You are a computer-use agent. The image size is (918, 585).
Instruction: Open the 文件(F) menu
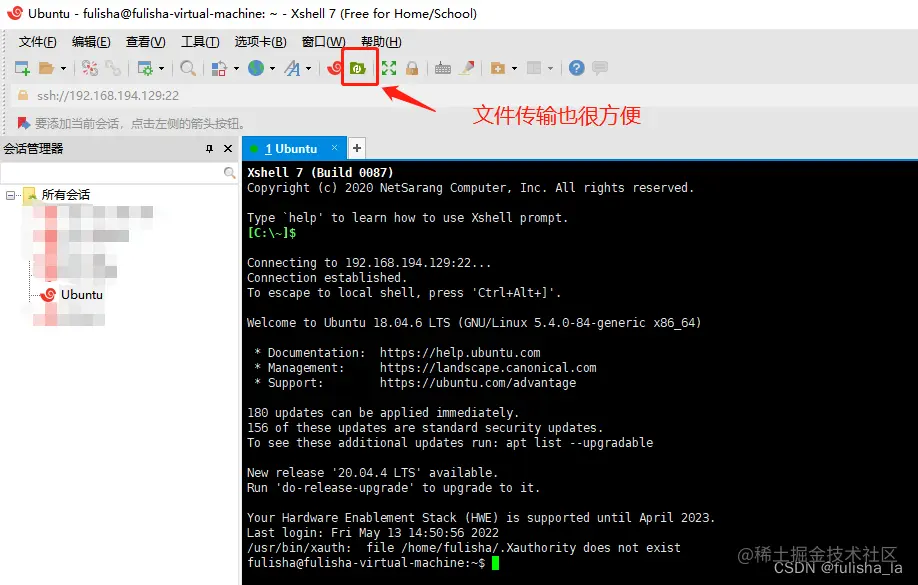pos(37,42)
